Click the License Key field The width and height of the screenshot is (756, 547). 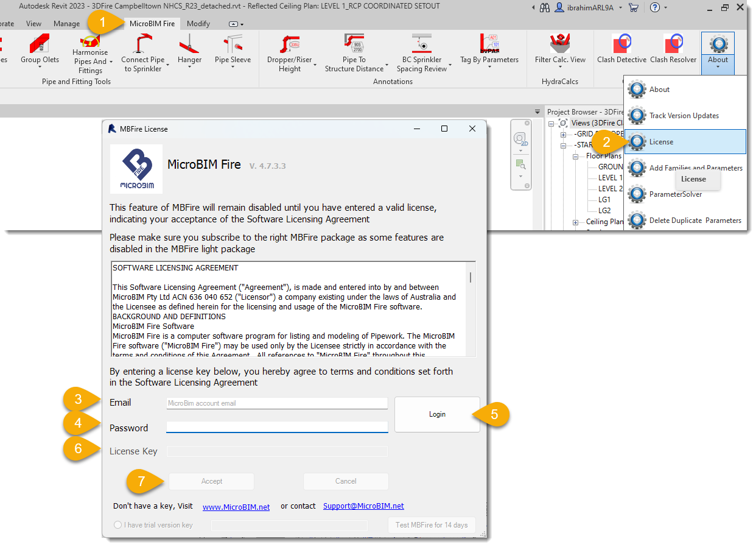pos(277,451)
